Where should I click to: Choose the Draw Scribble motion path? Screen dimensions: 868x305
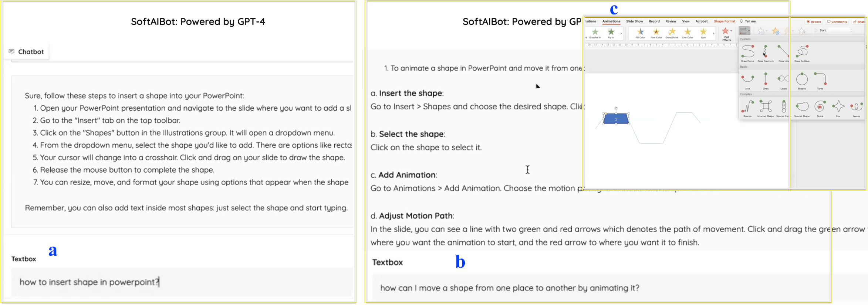(x=802, y=52)
